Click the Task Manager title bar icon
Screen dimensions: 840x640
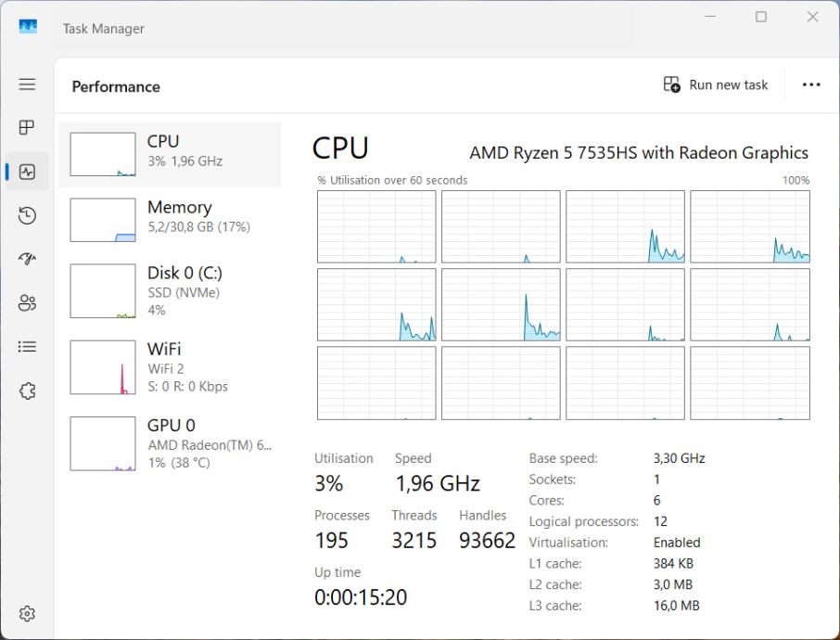28,27
